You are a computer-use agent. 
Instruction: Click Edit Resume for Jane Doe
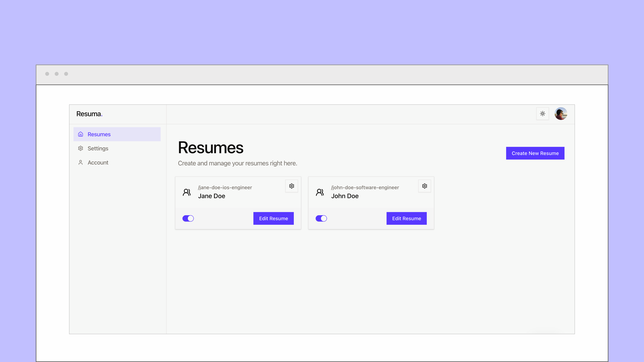click(x=274, y=218)
